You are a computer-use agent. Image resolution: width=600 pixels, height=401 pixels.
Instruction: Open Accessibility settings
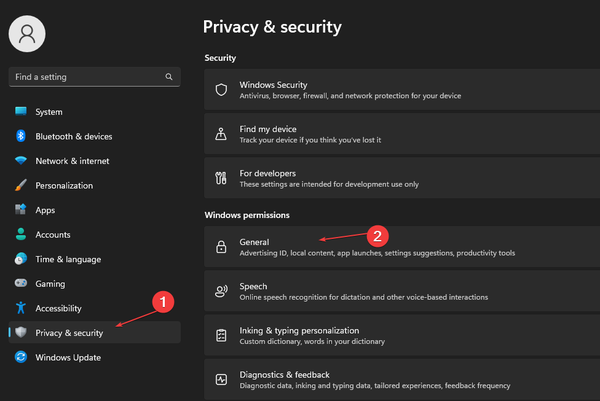[x=58, y=308]
